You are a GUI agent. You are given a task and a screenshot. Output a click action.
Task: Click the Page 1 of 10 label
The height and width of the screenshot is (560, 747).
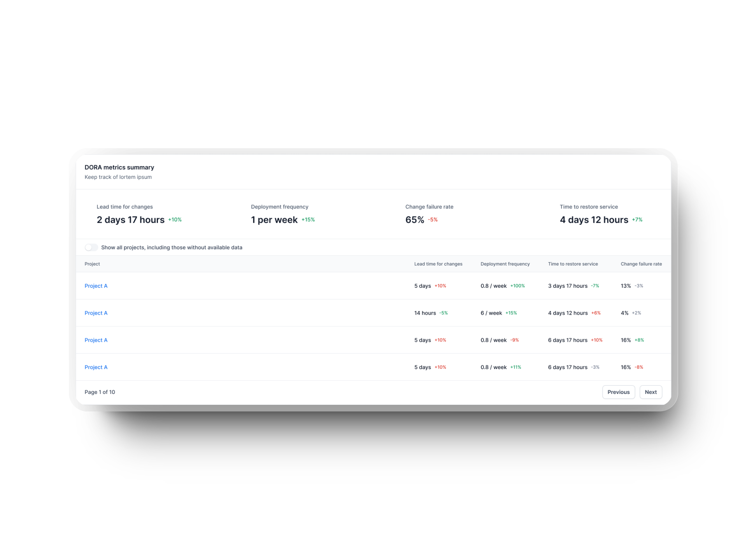click(x=100, y=392)
